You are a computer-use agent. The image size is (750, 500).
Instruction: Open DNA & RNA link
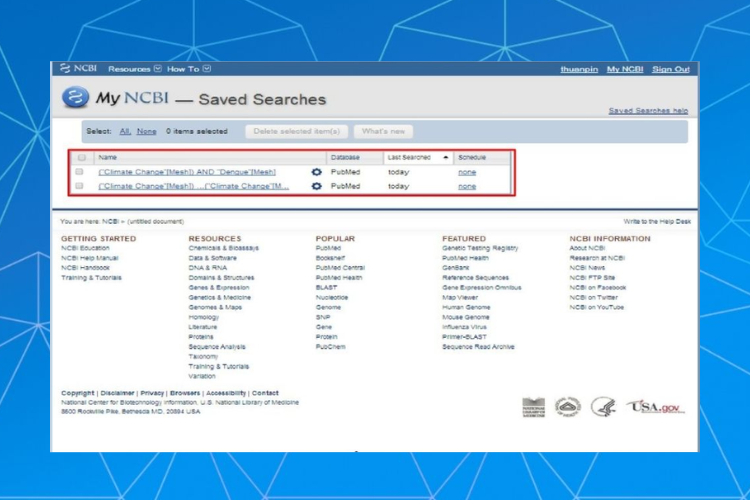click(208, 267)
